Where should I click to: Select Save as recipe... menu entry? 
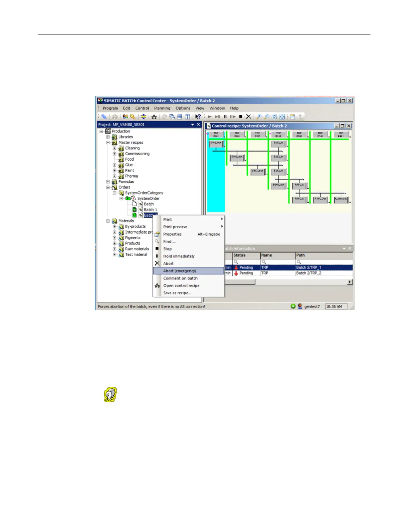189,293
